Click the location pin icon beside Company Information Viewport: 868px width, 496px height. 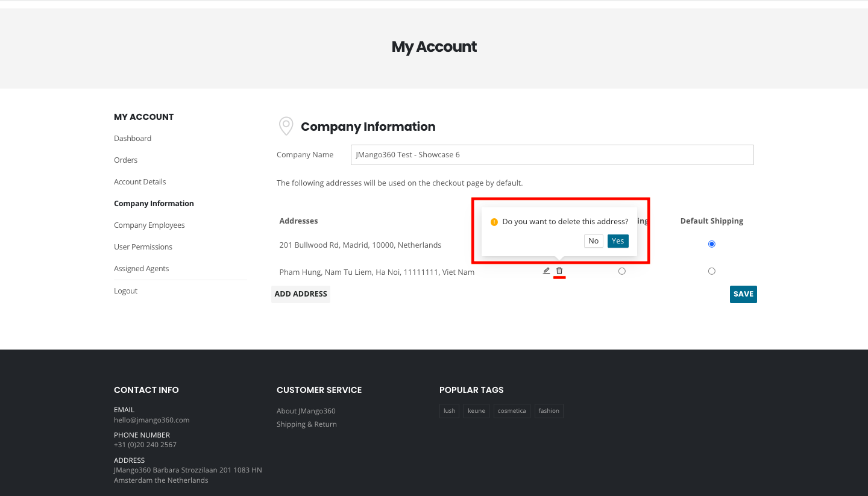[x=285, y=127]
